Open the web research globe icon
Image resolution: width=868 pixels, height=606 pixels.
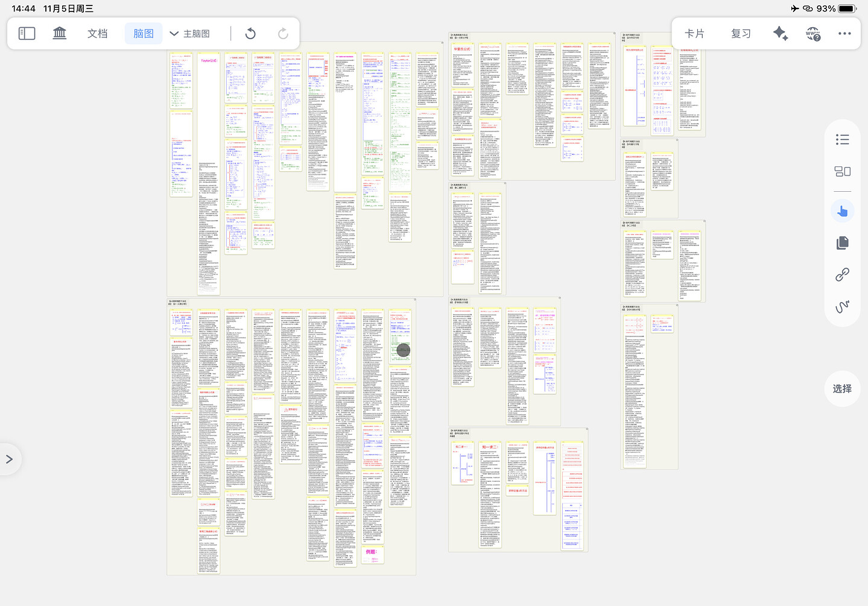click(813, 34)
